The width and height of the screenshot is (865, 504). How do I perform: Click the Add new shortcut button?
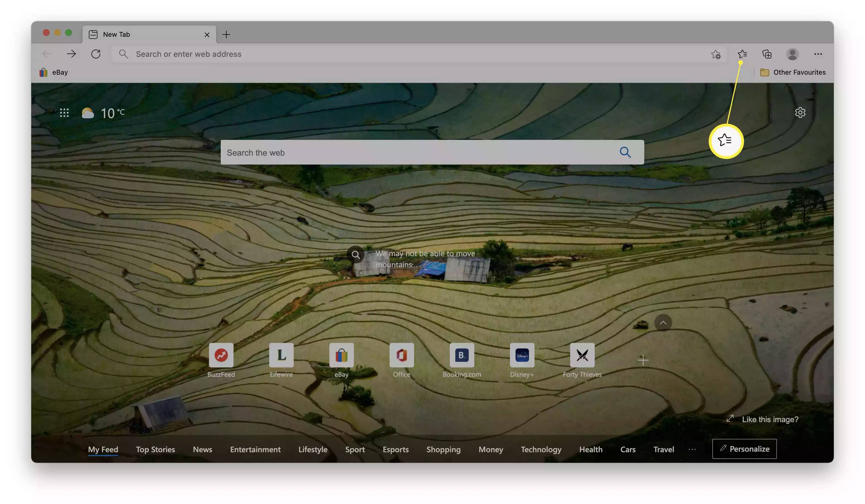pyautogui.click(x=642, y=360)
